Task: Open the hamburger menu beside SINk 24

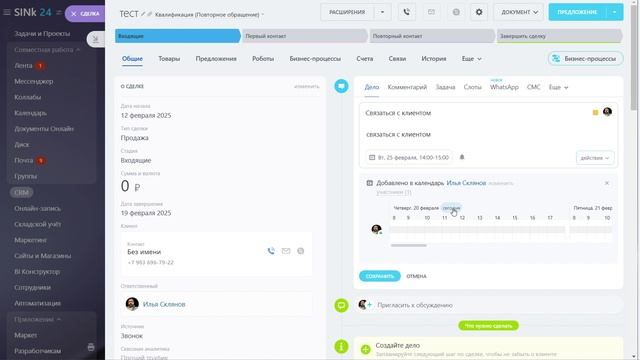Action: pos(7,12)
